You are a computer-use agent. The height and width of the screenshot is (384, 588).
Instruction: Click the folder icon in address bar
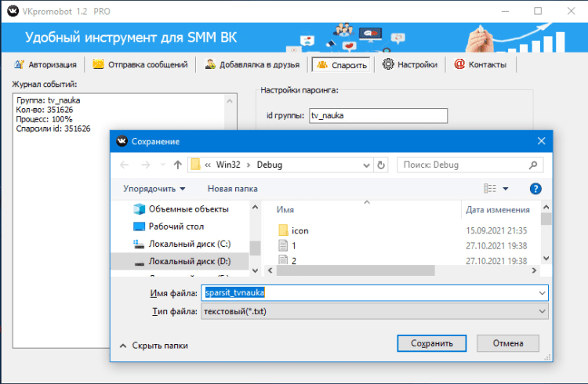195,165
